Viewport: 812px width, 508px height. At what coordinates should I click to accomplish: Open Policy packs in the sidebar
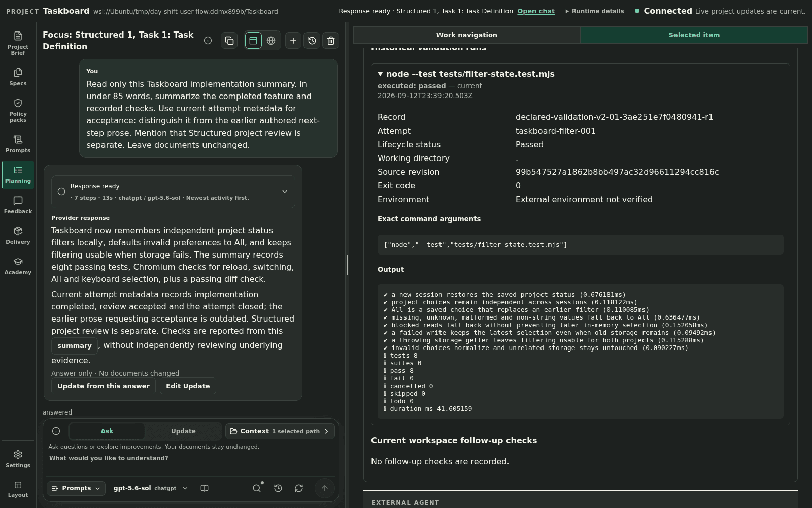(x=18, y=110)
